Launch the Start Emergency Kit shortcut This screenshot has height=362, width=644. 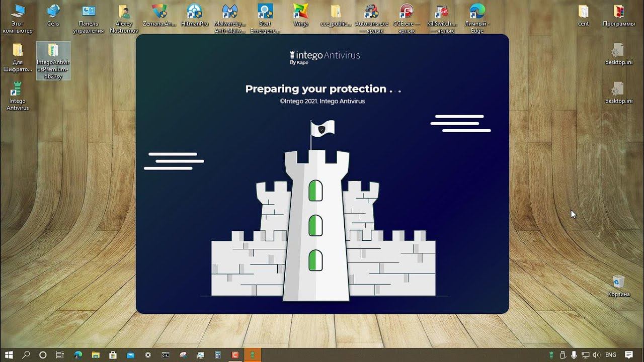point(265,19)
